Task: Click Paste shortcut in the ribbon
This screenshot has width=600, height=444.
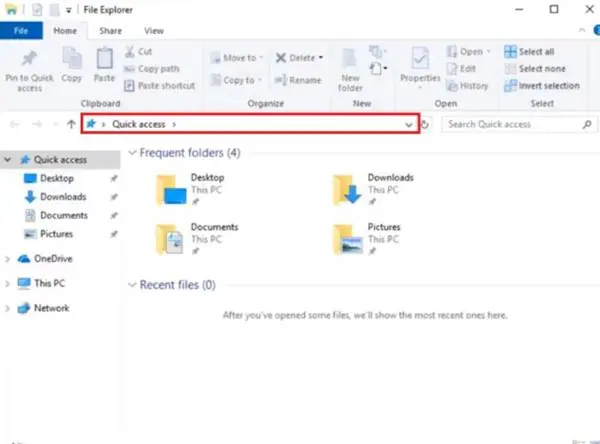Action: coord(160,85)
